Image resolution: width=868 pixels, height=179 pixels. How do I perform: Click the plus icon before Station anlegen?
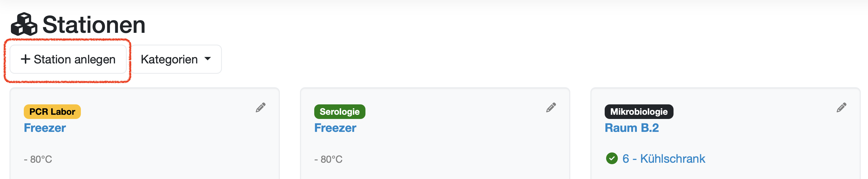25,59
